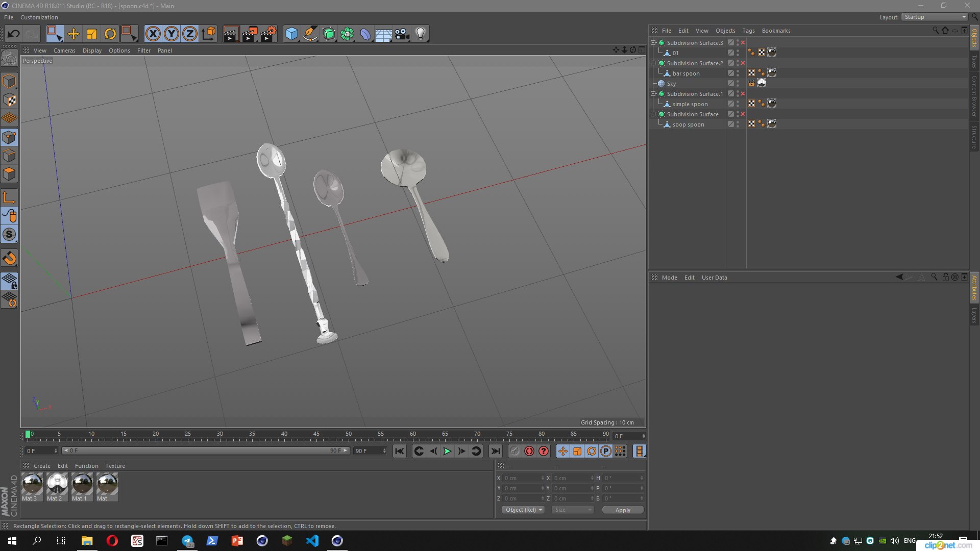
Task: Open the Coordinate System toggle icon
Action: [x=209, y=34]
